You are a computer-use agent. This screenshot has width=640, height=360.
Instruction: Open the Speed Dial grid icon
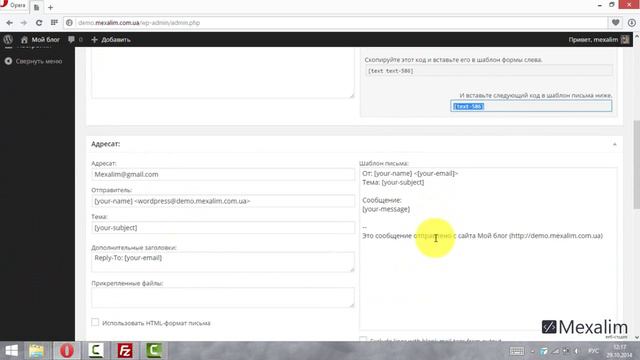pyautogui.click(x=54, y=23)
